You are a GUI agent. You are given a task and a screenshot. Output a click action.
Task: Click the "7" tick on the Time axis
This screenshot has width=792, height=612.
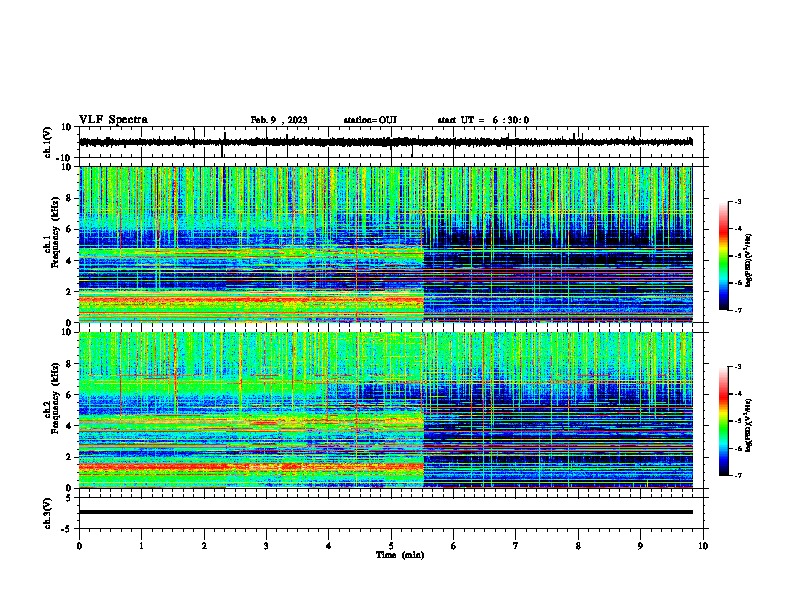coord(516,546)
